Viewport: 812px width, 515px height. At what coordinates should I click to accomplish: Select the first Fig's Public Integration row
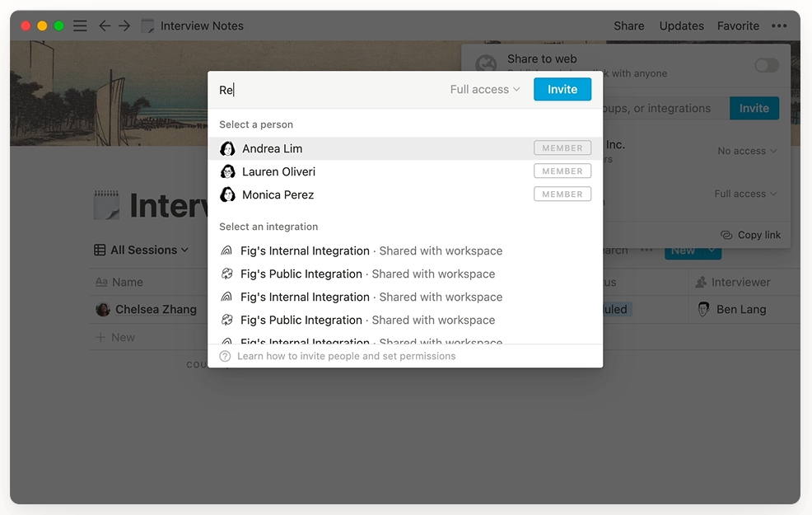pos(405,274)
